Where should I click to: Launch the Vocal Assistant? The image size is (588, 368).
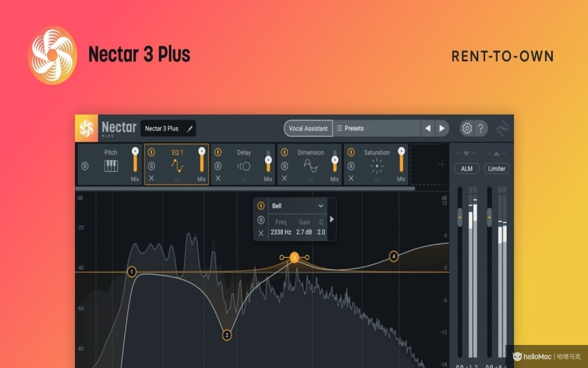pyautogui.click(x=308, y=128)
